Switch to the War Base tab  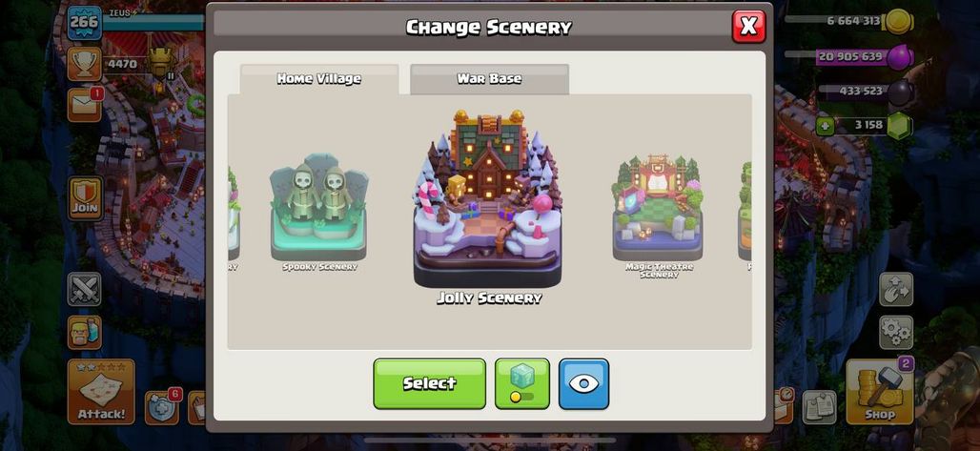(489, 79)
